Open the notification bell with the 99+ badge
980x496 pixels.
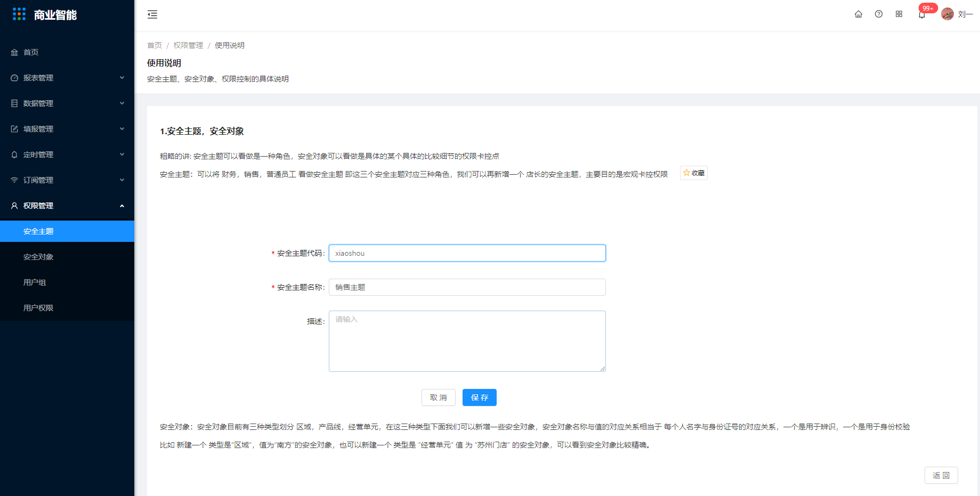click(x=922, y=15)
